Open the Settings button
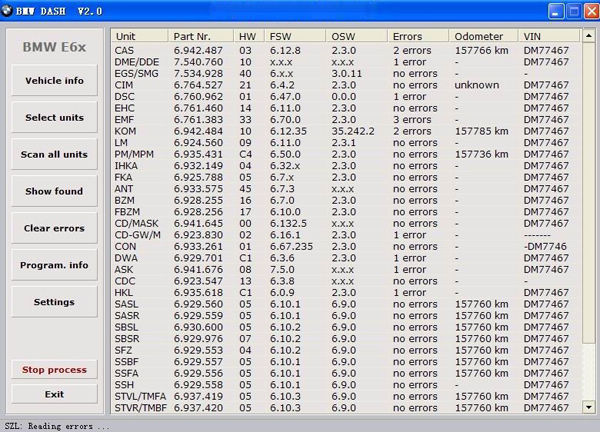 tap(54, 301)
